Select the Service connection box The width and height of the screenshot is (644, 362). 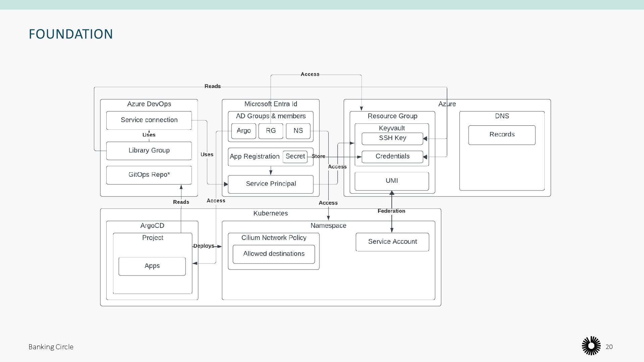[149, 120]
